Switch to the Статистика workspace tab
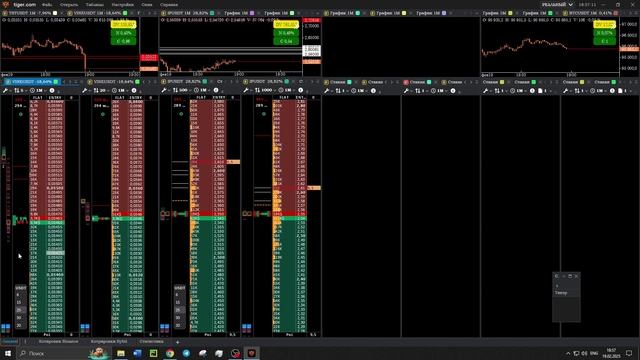640x360 pixels. pyautogui.click(x=151, y=341)
